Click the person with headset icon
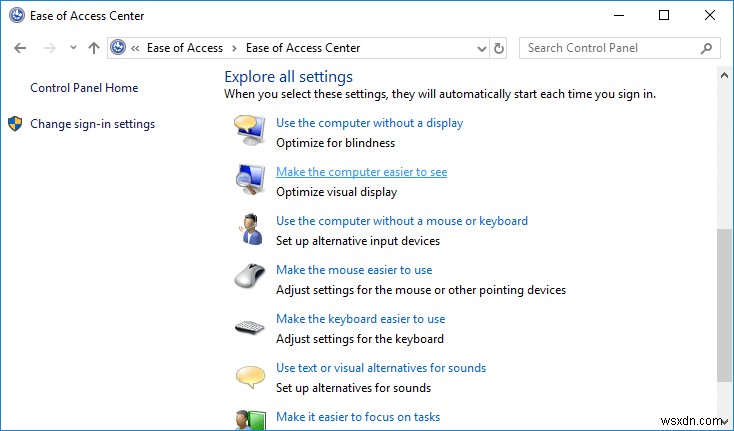This screenshot has width=734, height=431. [252, 229]
